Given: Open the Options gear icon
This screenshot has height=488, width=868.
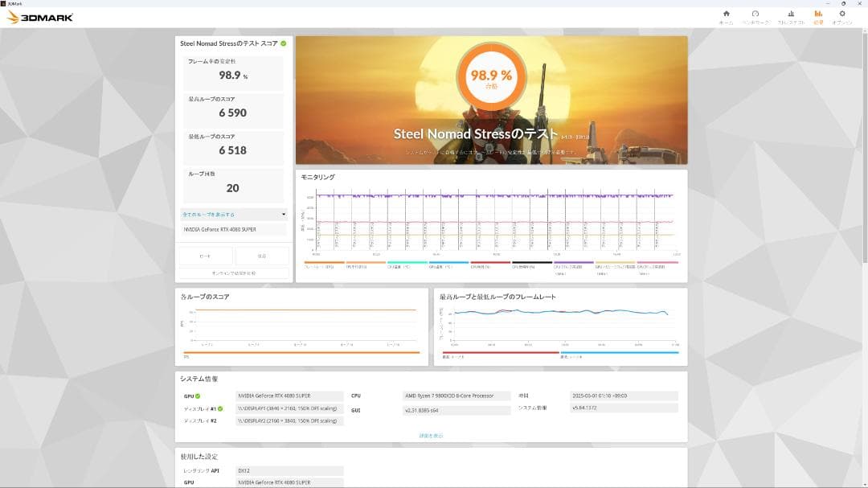Looking at the screenshot, I should tap(841, 17).
